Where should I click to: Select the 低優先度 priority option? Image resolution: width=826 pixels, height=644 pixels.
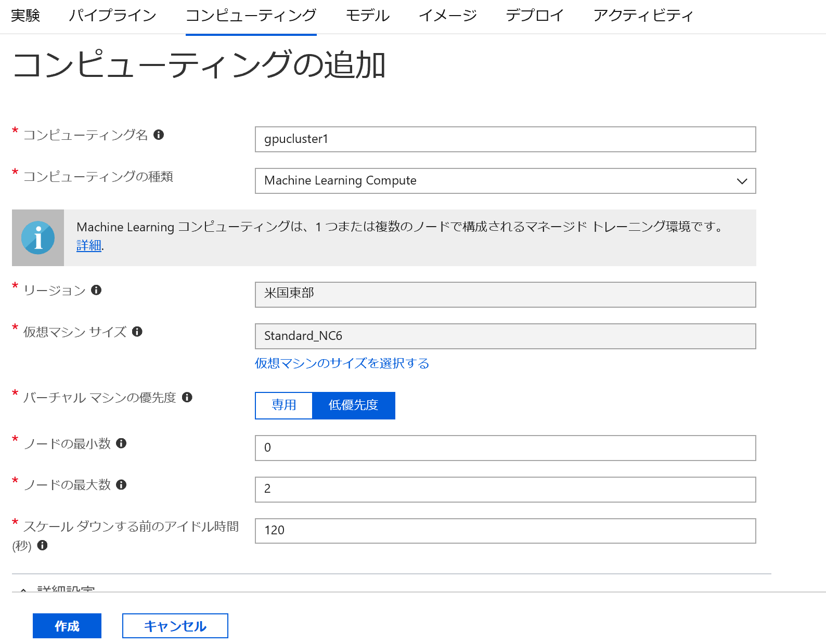coord(354,405)
